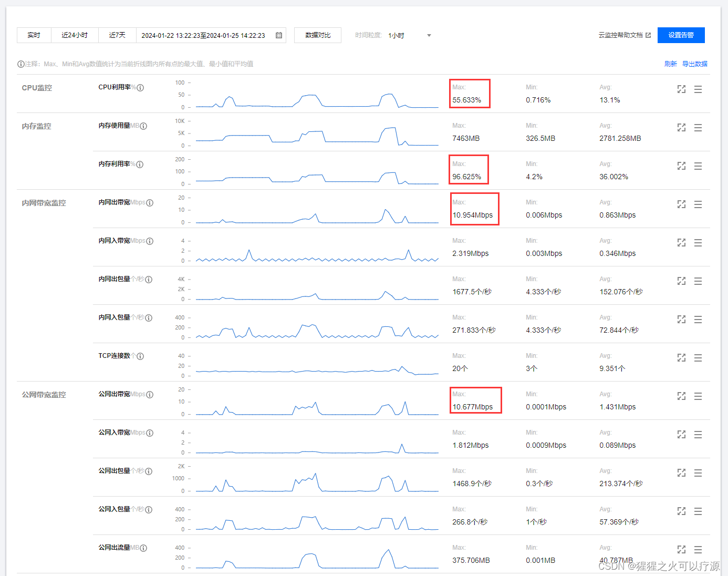728x576 pixels.
Task: Open the menu icon for 内网出带宽 row
Action: [698, 204]
